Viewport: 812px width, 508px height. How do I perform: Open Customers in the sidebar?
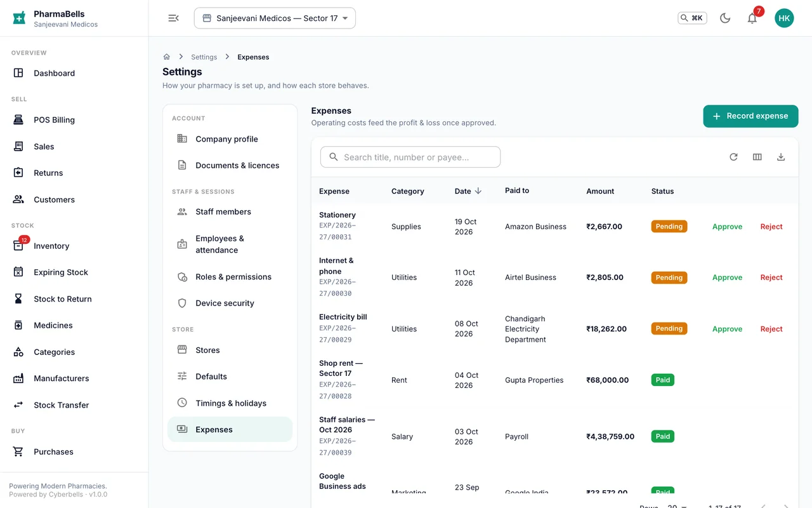pos(74,199)
